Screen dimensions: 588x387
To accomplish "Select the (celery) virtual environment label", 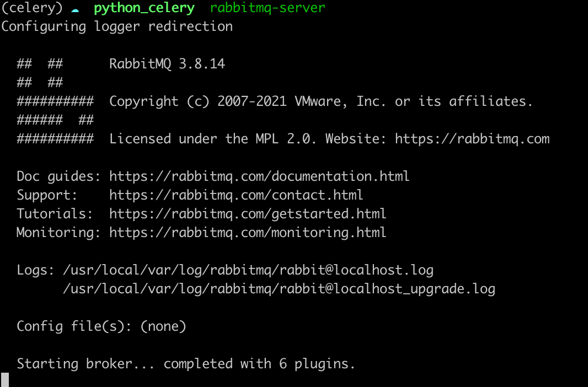I will point(30,7).
